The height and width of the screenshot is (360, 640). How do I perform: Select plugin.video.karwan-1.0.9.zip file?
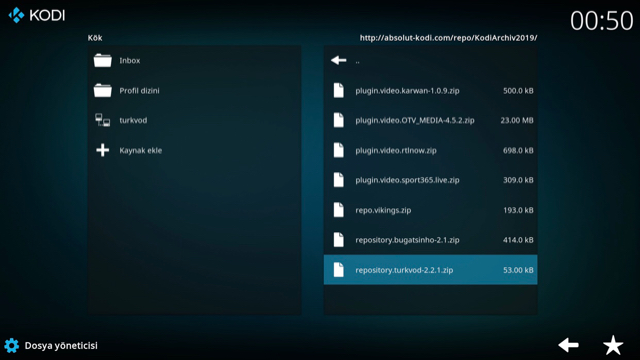[431, 91]
